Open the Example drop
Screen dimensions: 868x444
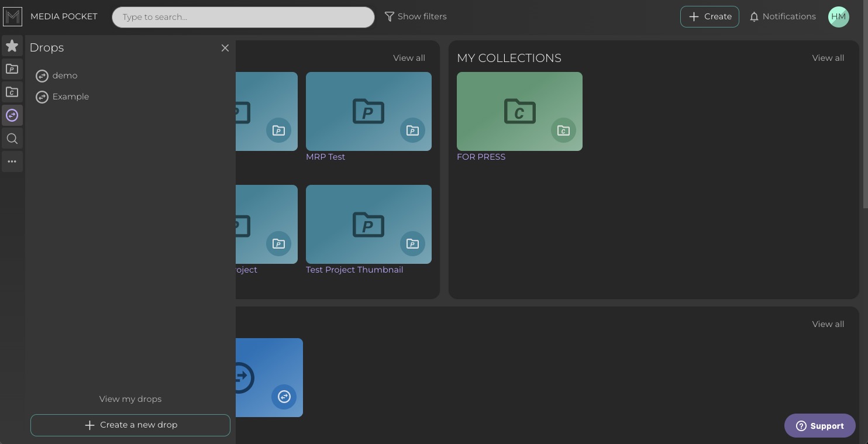[x=70, y=97]
